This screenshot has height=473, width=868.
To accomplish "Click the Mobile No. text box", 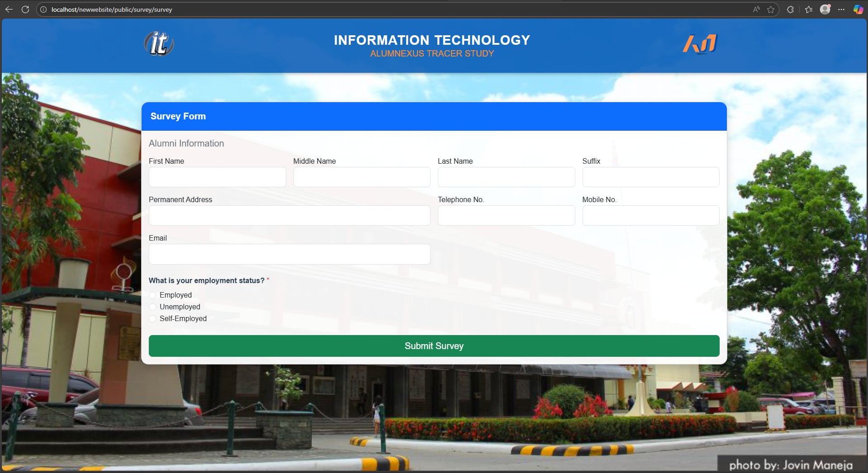I will click(x=650, y=215).
